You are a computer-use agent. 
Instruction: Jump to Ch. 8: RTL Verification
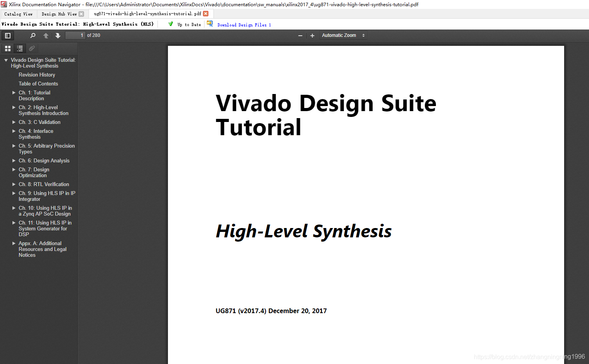[x=44, y=185]
